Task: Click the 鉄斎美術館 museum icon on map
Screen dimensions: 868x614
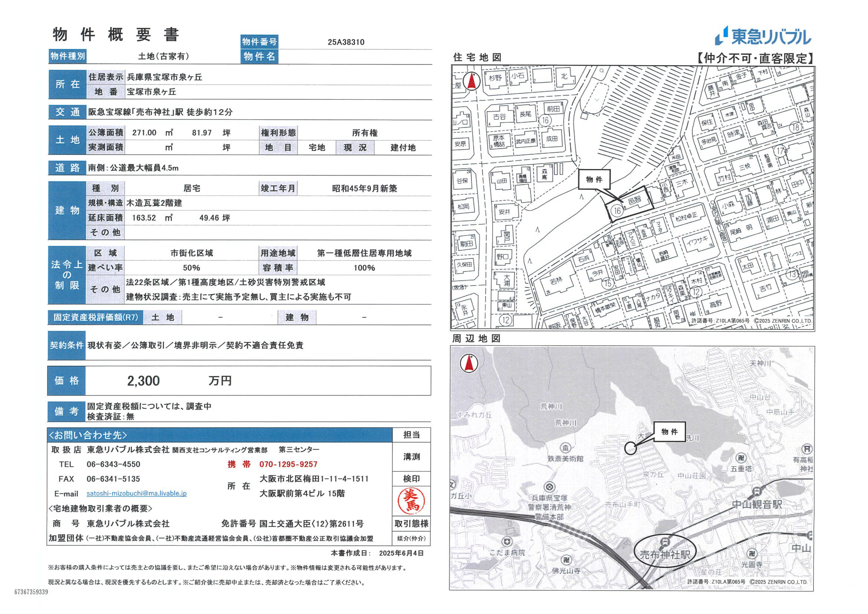Action: point(565,448)
